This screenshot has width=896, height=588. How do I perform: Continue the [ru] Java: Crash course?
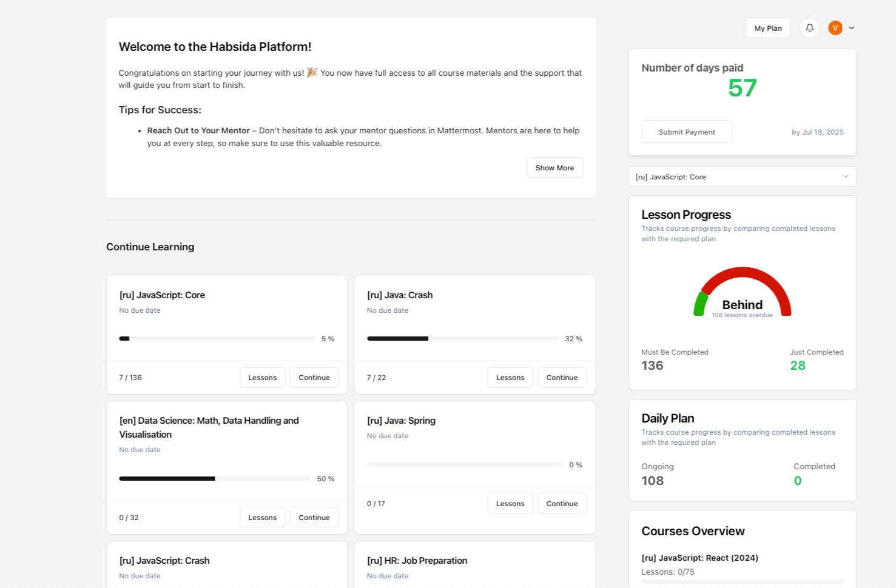(562, 377)
